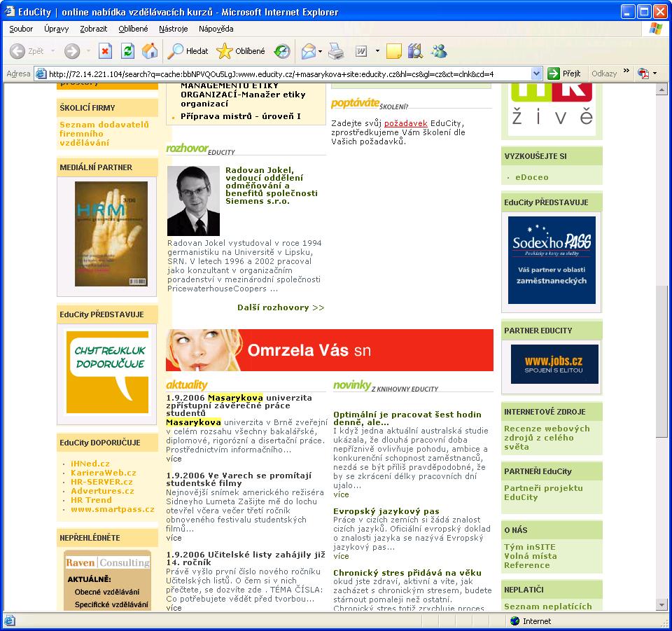The image size is (672, 631).
Task: Open Back button history dropdown arrow
Action: point(52,51)
